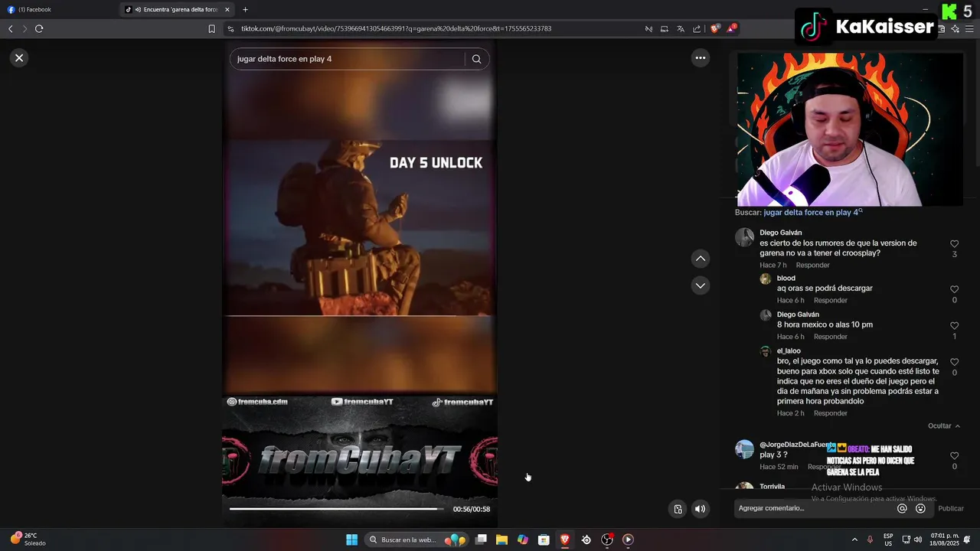Viewport: 980px width, 551px height.
Task: Expand the system tray hidden icons chevron
Action: (854, 540)
